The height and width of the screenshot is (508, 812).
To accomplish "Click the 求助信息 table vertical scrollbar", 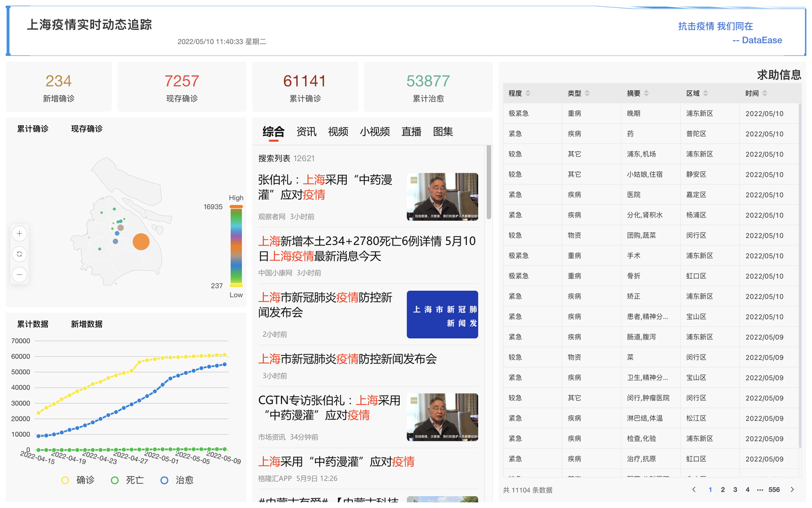I will [800, 275].
